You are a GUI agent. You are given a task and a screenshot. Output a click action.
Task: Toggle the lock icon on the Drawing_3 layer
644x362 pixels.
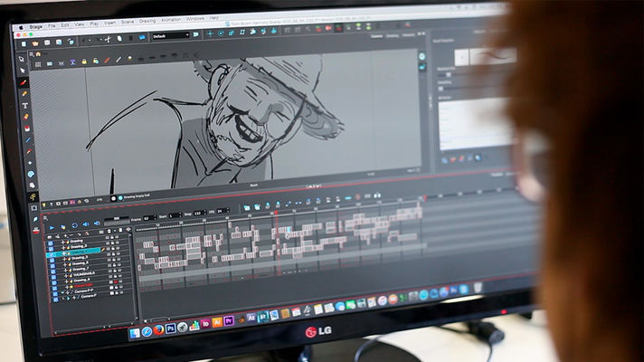(x=112, y=243)
